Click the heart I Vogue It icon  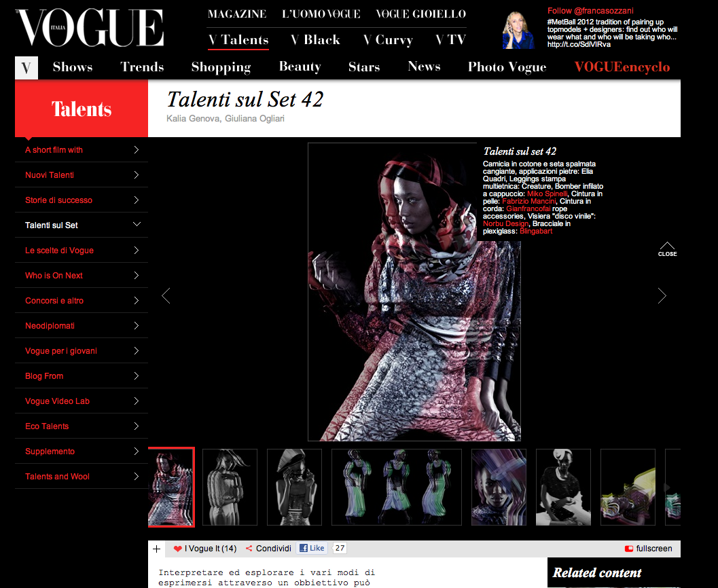[x=178, y=549]
